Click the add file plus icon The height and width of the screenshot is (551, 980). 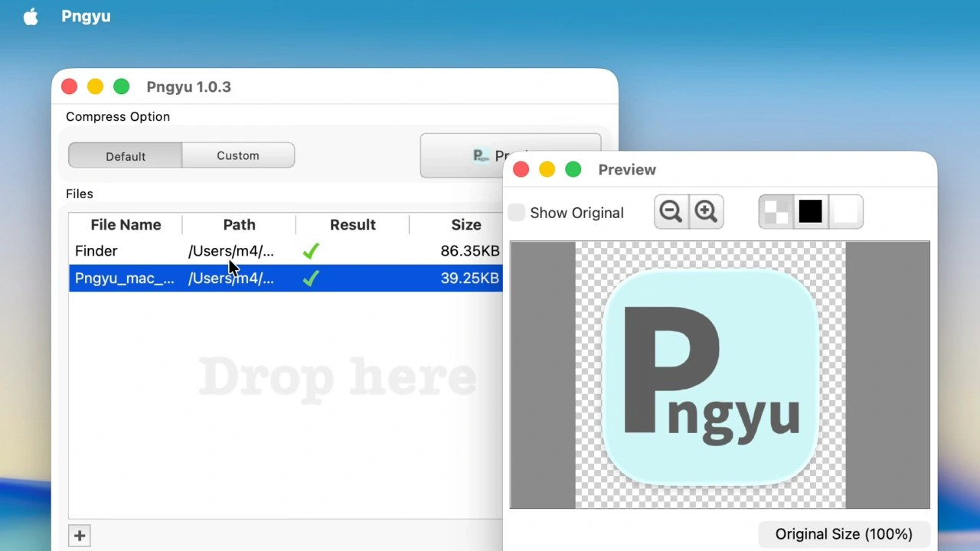coord(80,536)
